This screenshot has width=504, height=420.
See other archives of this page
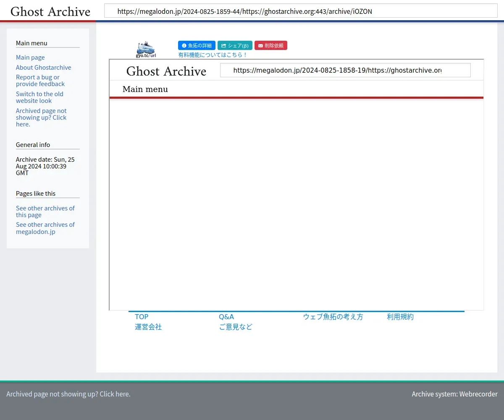tap(45, 212)
